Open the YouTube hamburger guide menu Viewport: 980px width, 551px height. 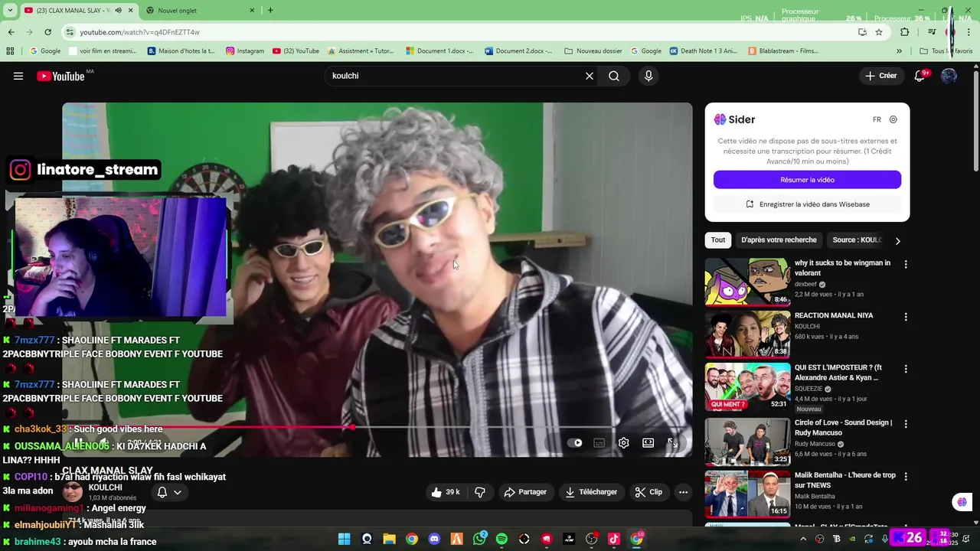point(18,76)
